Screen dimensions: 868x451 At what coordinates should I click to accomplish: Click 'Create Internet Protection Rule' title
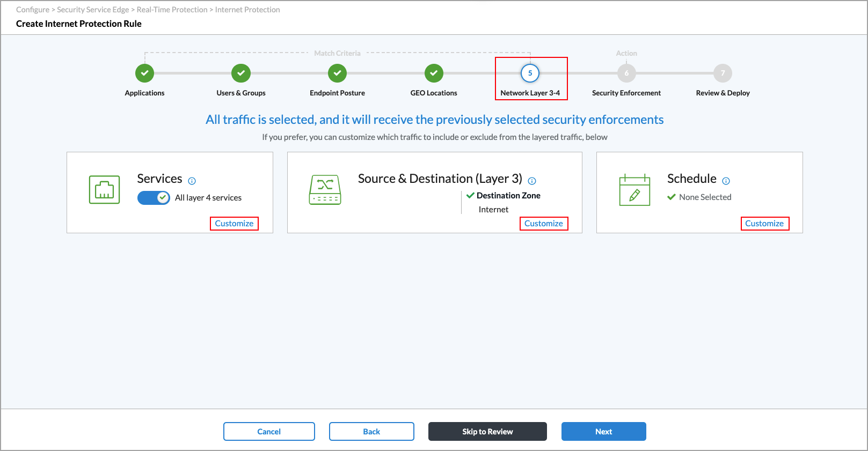(79, 24)
